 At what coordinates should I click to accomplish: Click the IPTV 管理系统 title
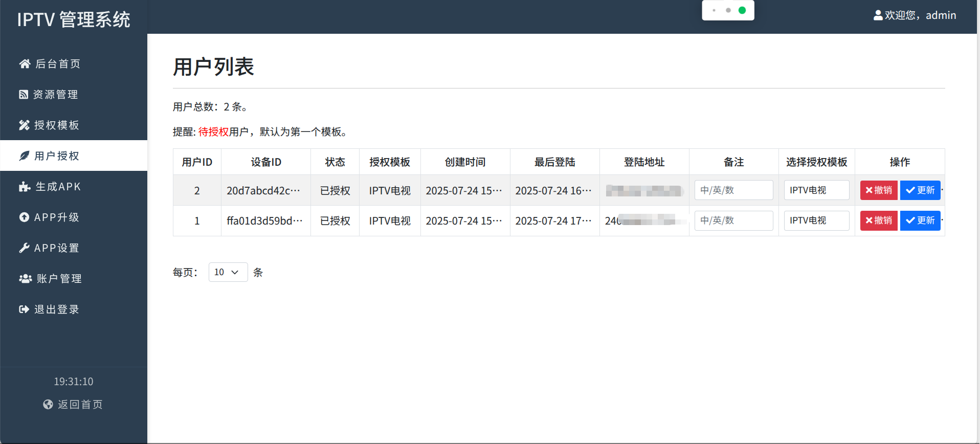tap(74, 19)
